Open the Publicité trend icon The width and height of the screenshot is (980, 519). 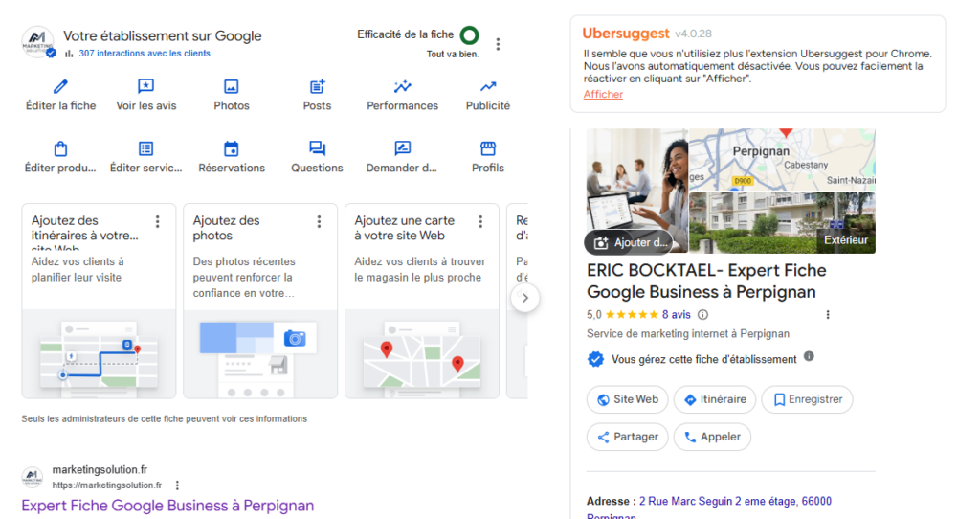(488, 86)
